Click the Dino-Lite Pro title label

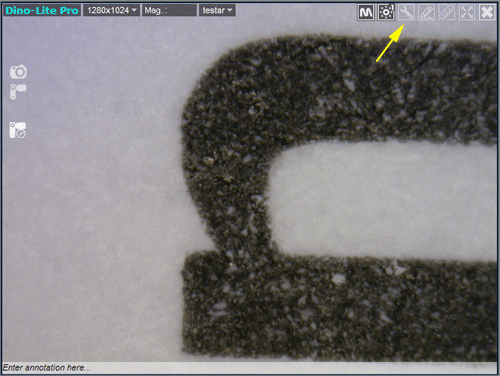pos(42,10)
